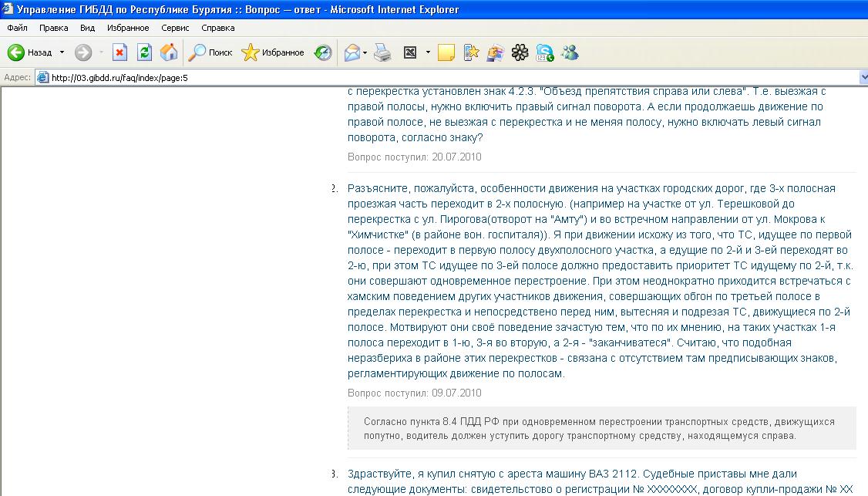
Task: Open the Файл menu
Action: tap(16, 27)
